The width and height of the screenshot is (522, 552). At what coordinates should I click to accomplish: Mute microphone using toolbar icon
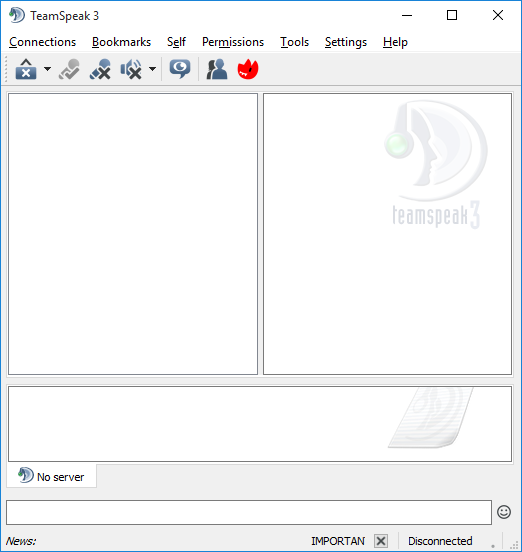[100, 69]
